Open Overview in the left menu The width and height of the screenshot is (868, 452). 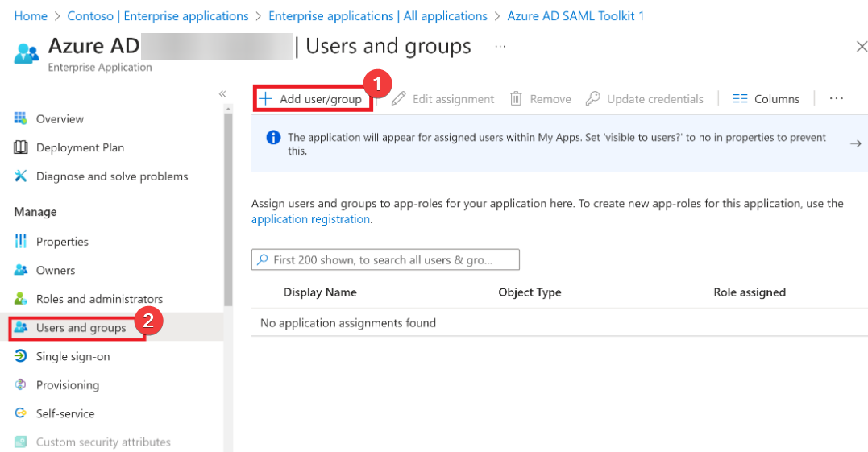pyautogui.click(x=60, y=119)
